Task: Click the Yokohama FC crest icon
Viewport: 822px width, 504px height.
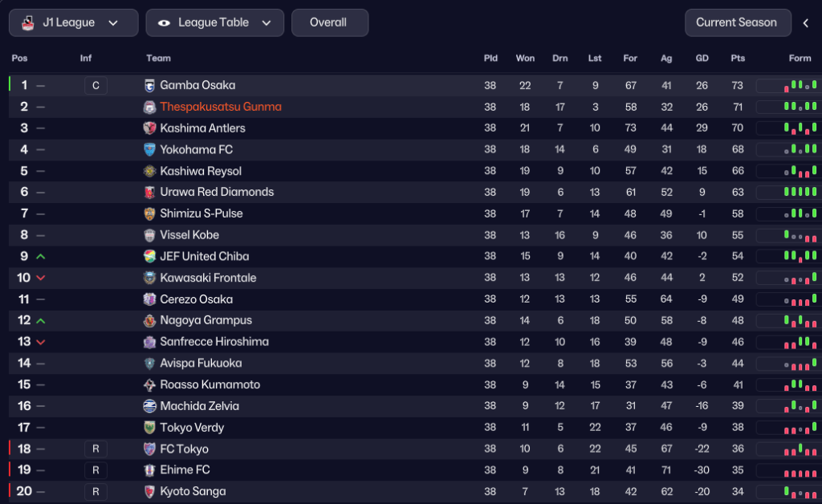Action: 149,149
